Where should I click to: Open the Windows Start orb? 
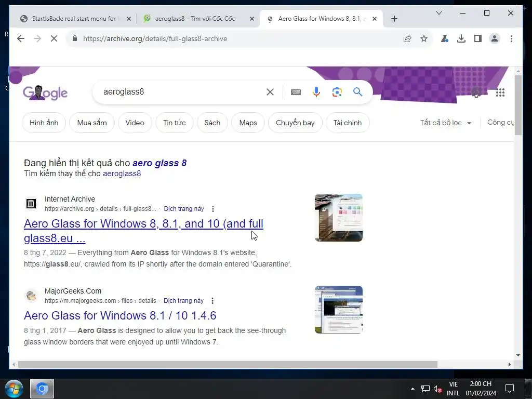pos(14,389)
